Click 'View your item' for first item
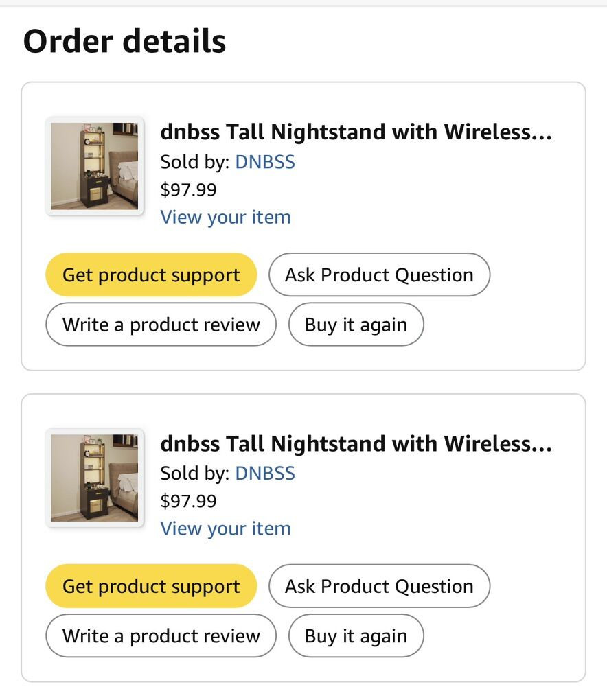The width and height of the screenshot is (607, 700). 225,217
